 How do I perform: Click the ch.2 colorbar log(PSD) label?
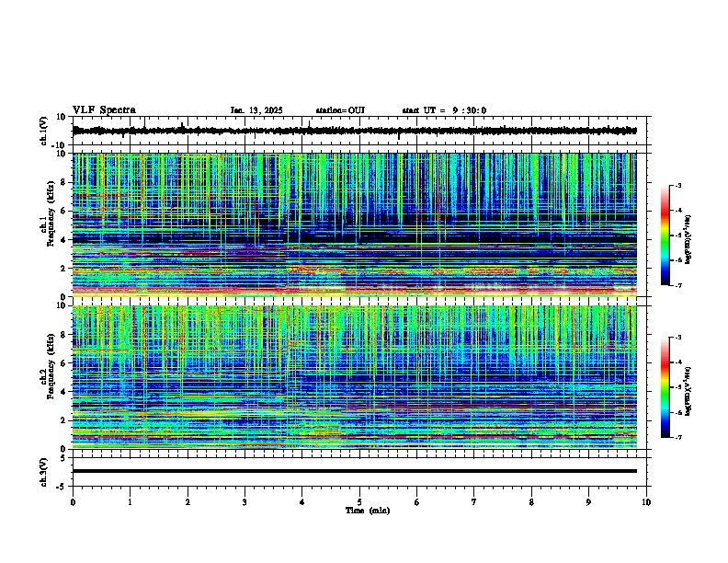[x=688, y=392]
